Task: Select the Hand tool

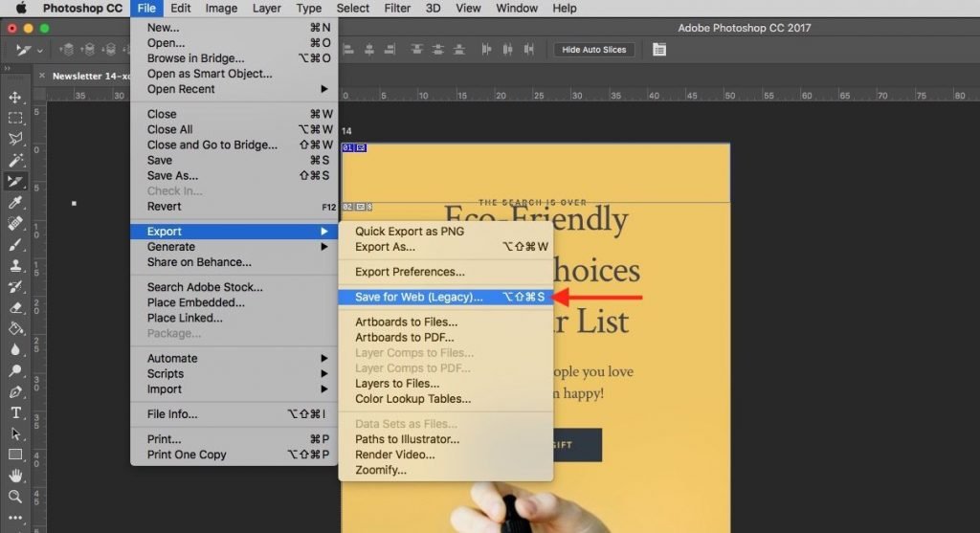Action: [x=15, y=476]
